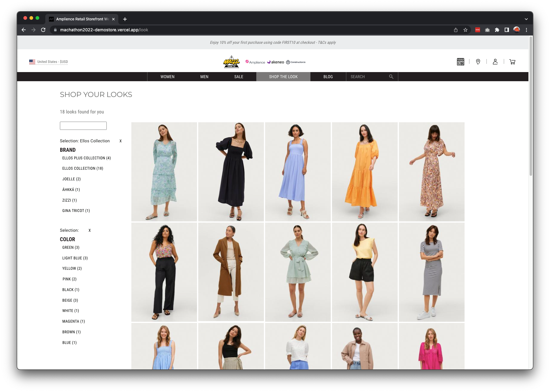Click the MACH logo in the header
This screenshot has height=392, width=550.
pyautogui.click(x=231, y=62)
